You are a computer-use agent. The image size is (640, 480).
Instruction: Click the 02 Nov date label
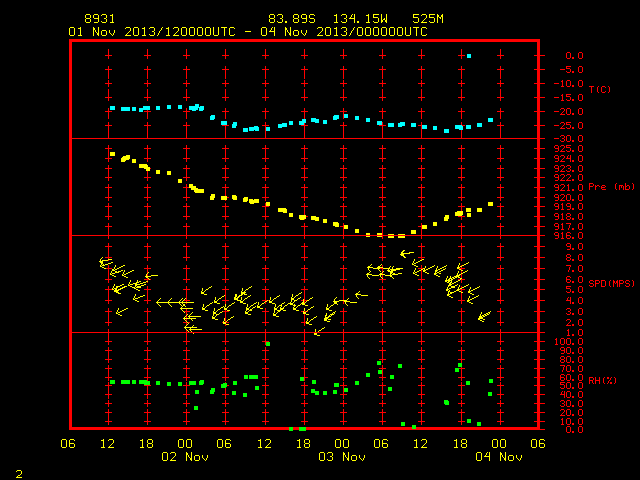(185, 457)
